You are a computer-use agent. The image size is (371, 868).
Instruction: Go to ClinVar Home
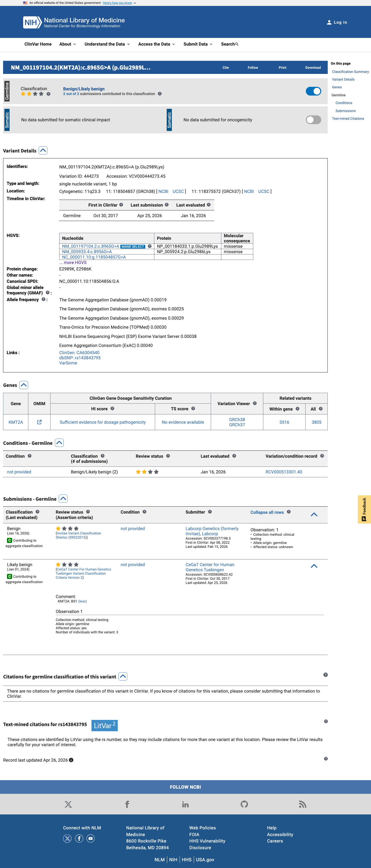coord(38,44)
